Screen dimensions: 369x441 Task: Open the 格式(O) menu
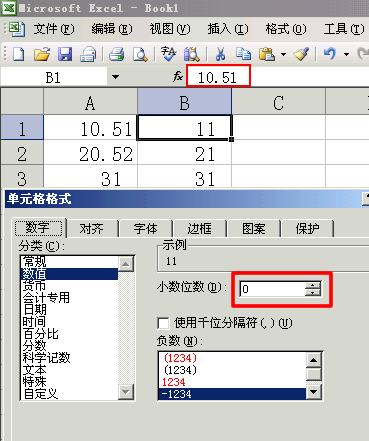coord(286,29)
